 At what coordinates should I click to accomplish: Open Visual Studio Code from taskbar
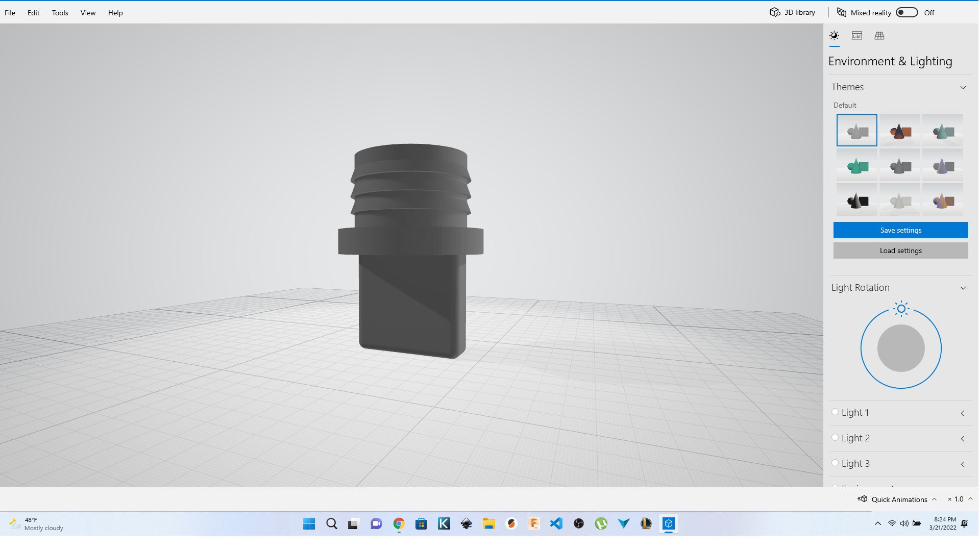[x=556, y=523]
